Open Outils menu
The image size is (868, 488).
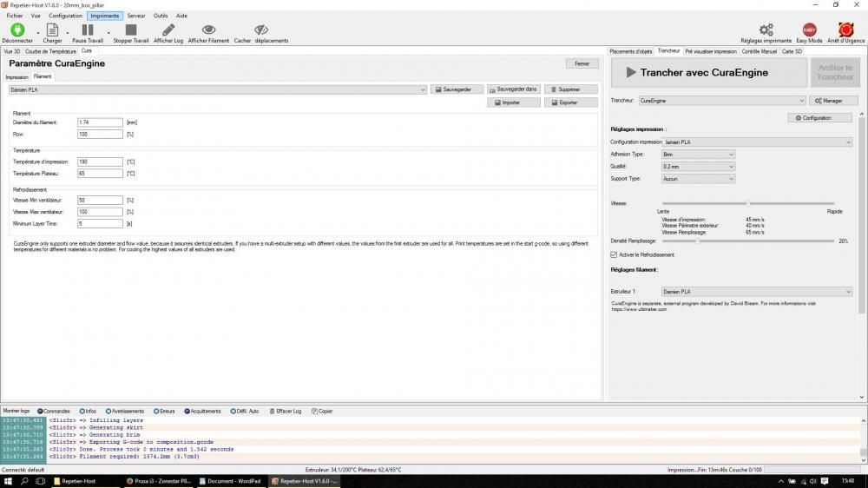point(161,16)
